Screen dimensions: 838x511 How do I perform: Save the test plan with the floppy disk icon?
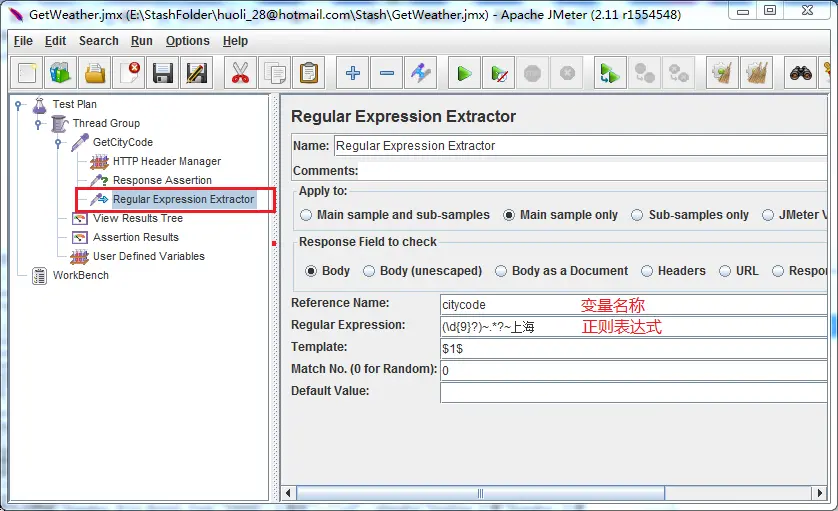coord(162,73)
